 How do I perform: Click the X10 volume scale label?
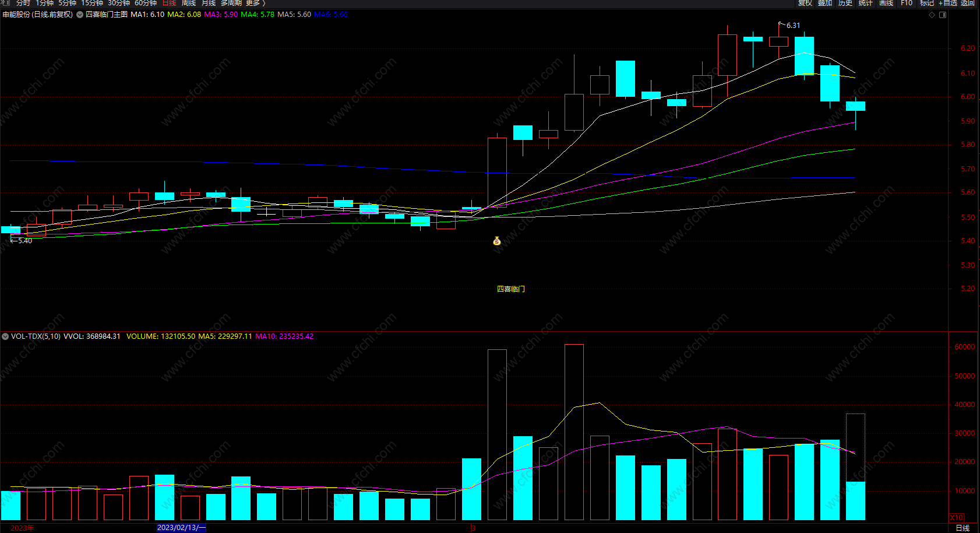pyautogui.click(x=957, y=518)
